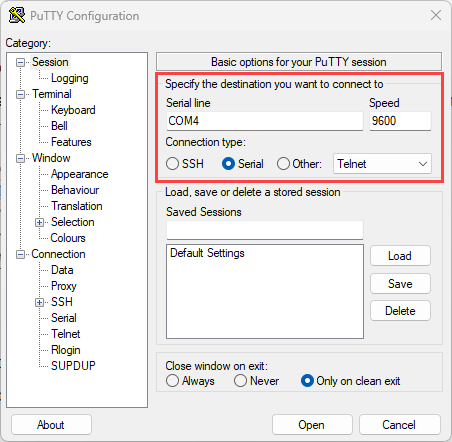Close the PuTTY Configuration window
Screen dimensions: 452x442
pyautogui.click(x=436, y=15)
